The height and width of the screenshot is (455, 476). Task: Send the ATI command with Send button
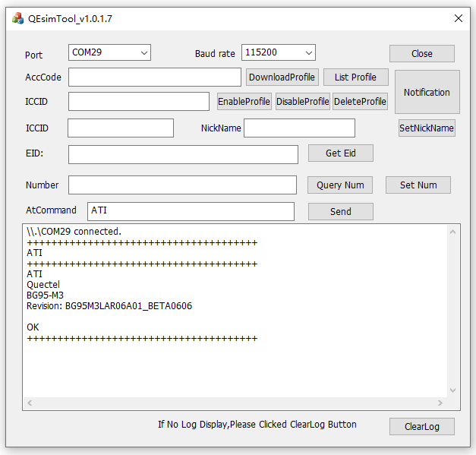[340, 212]
